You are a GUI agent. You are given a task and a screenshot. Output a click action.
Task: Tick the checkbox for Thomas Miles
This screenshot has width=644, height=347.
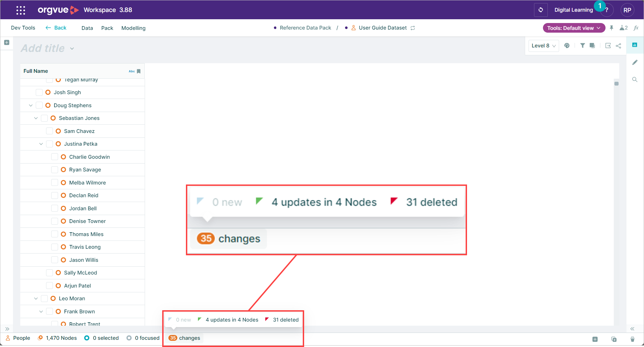click(55, 234)
